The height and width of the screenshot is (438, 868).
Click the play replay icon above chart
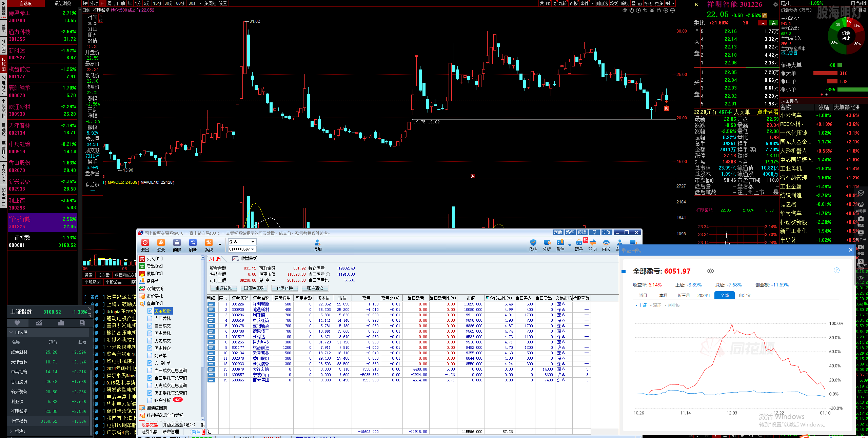(x=638, y=11)
